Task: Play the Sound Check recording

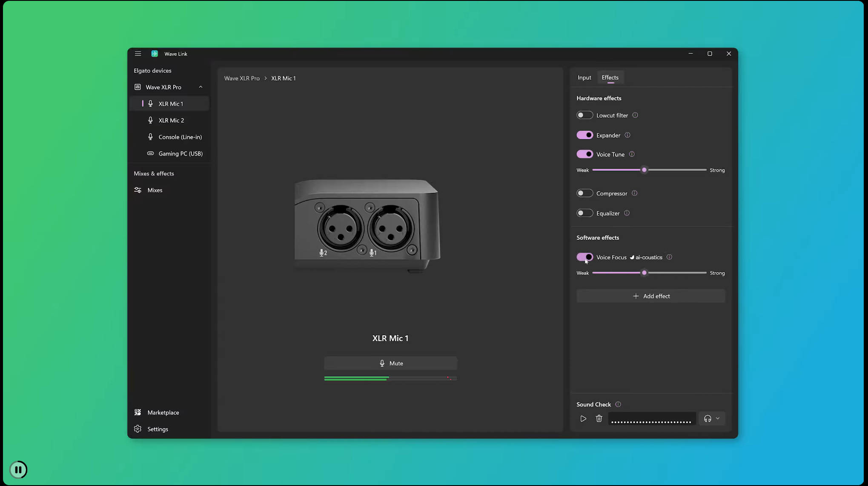Action: point(583,419)
